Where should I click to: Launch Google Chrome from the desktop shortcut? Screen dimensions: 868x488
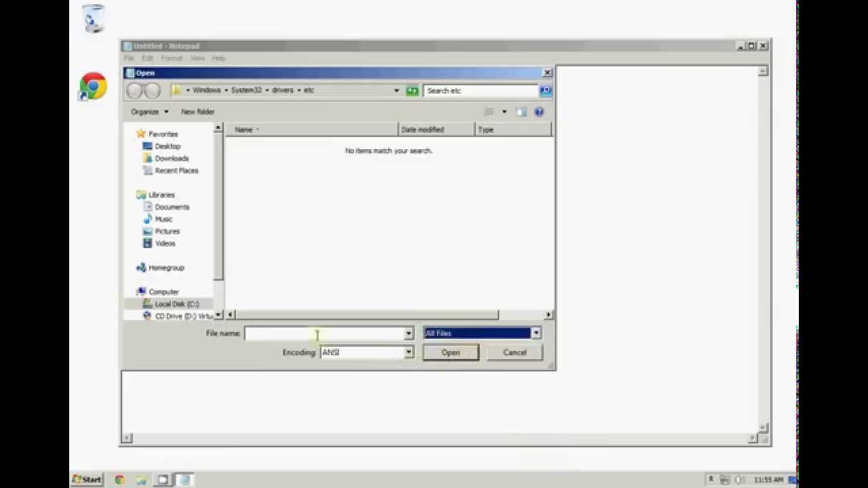(93, 87)
